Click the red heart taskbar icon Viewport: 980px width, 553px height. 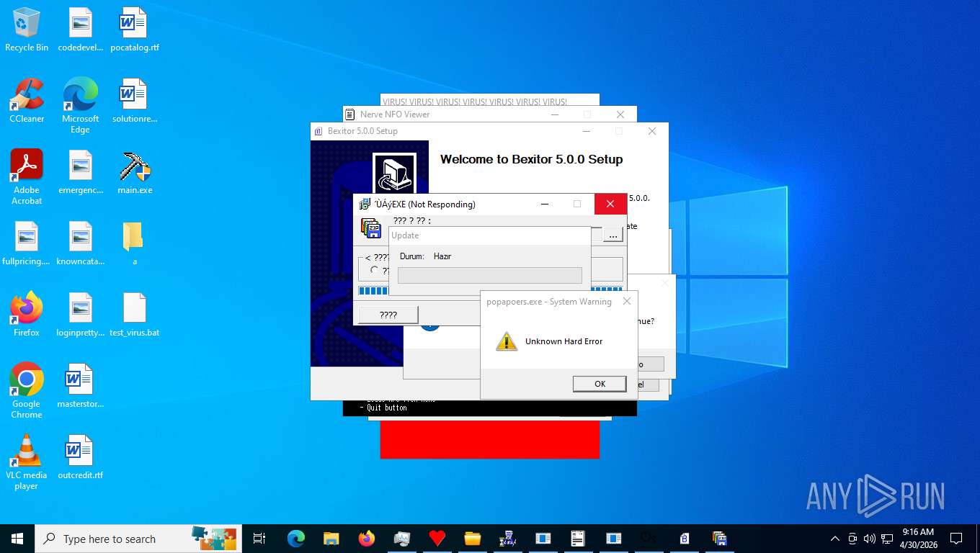point(437,539)
